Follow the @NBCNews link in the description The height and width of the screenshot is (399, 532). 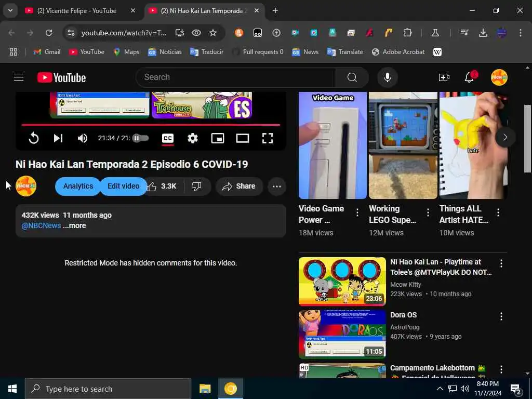click(42, 225)
